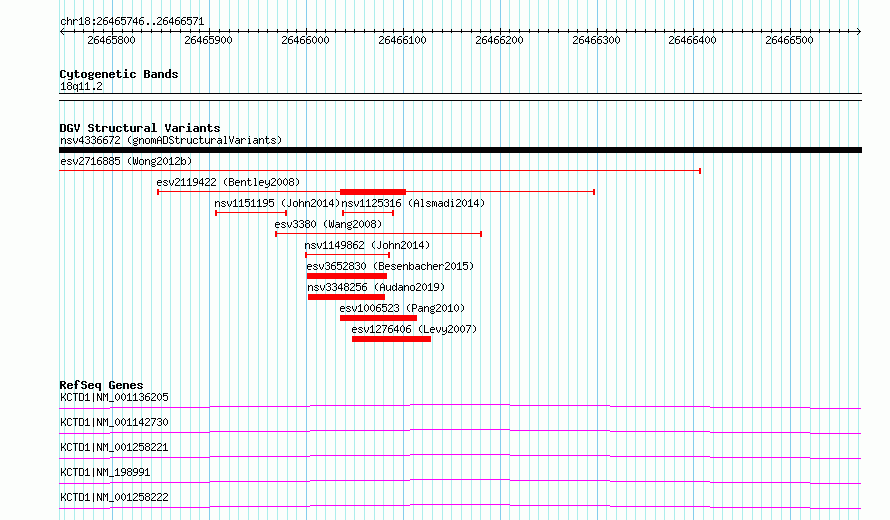This screenshot has height=520, width=890.
Task: Click the chr18:26465746..26466571 region label
Action: coord(132,22)
